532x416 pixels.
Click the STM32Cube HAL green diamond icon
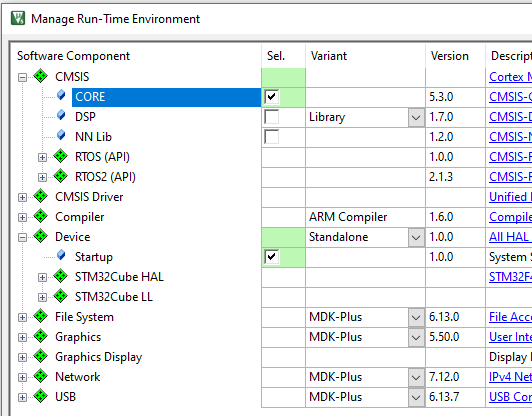tap(61, 276)
